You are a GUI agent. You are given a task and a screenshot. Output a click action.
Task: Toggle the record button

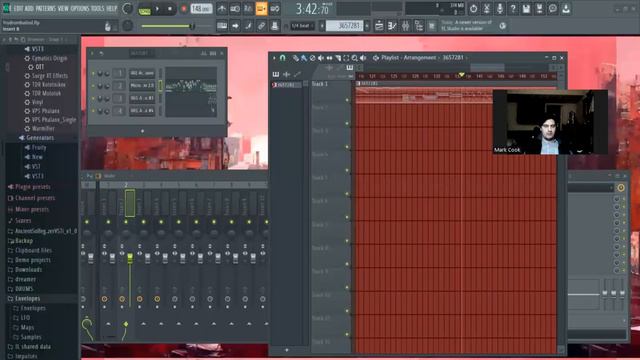coord(184,9)
